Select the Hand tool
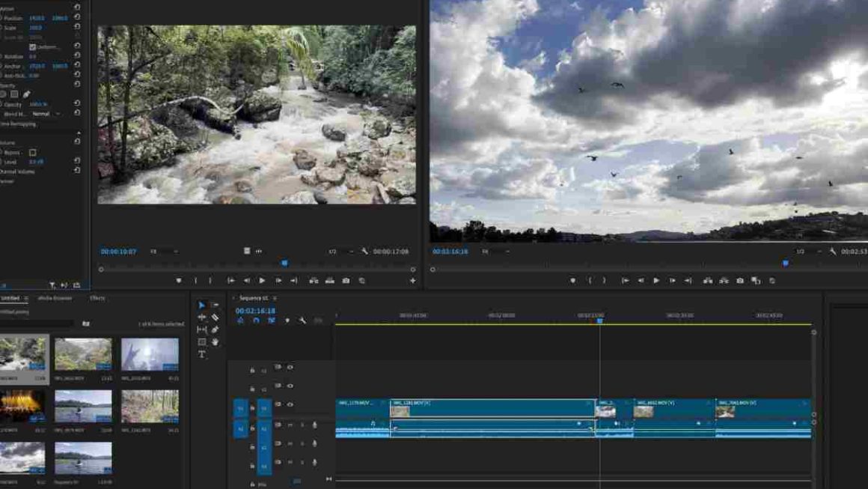The height and width of the screenshot is (489, 868). click(x=215, y=341)
